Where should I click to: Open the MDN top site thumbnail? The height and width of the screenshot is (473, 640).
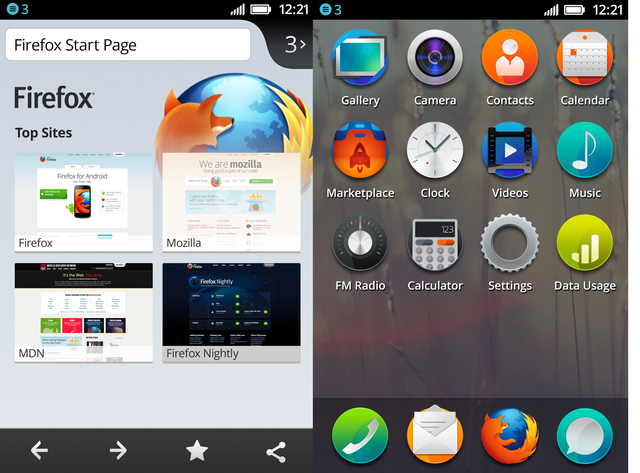click(84, 312)
